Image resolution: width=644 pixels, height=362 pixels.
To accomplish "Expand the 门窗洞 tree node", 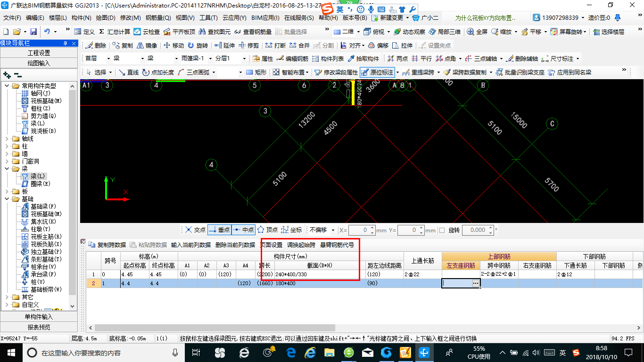I will pyautogui.click(x=7, y=161).
